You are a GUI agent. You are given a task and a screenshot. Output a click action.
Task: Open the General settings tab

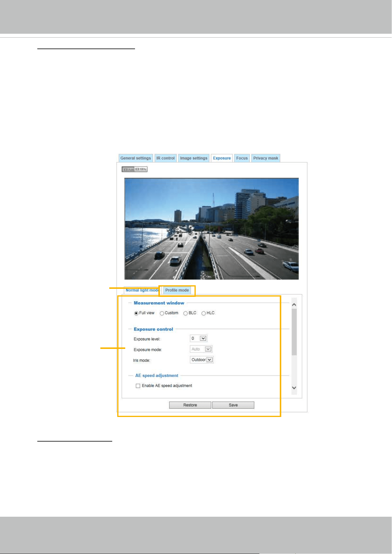pyautogui.click(x=136, y=158)
